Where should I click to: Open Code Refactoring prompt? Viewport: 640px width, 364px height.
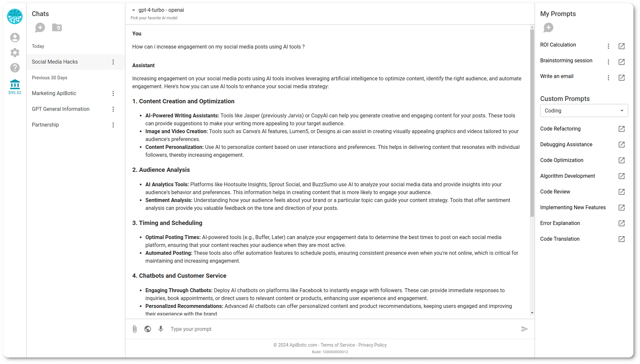(622, 129)
